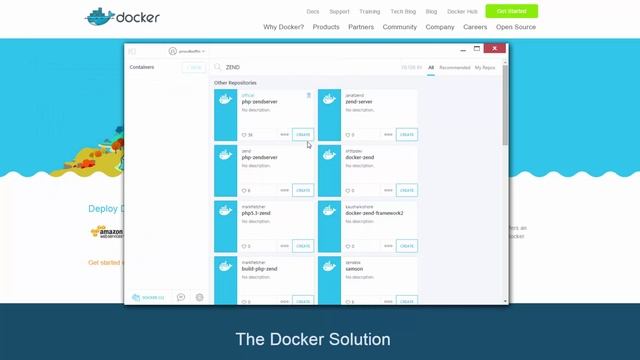This screenshot has width=640, height=360.
Task: Expand the username account dropdown
Action: 191,51
